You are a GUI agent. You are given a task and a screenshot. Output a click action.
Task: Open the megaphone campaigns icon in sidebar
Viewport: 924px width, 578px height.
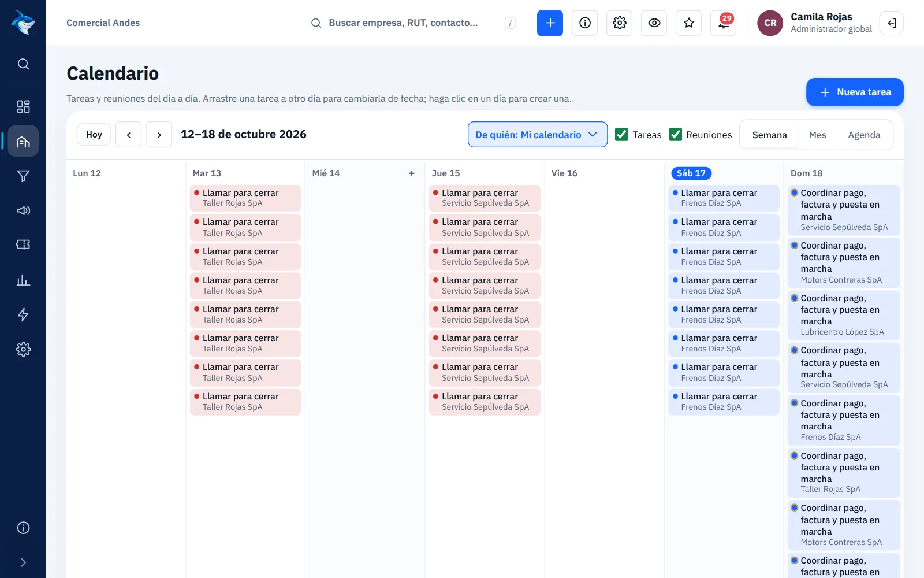point(23,210)
